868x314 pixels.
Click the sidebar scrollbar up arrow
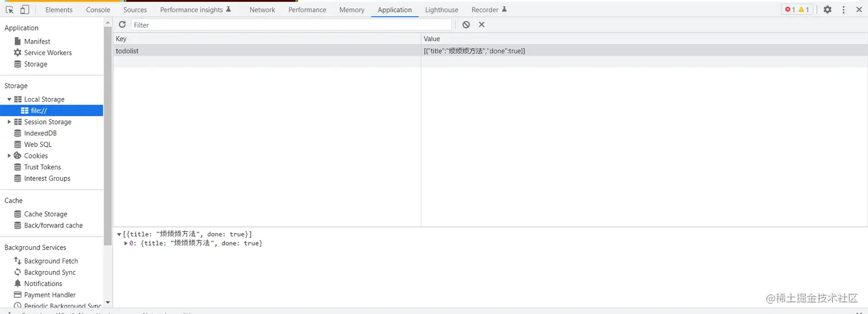pyautogui.click(x=108, y=22)
